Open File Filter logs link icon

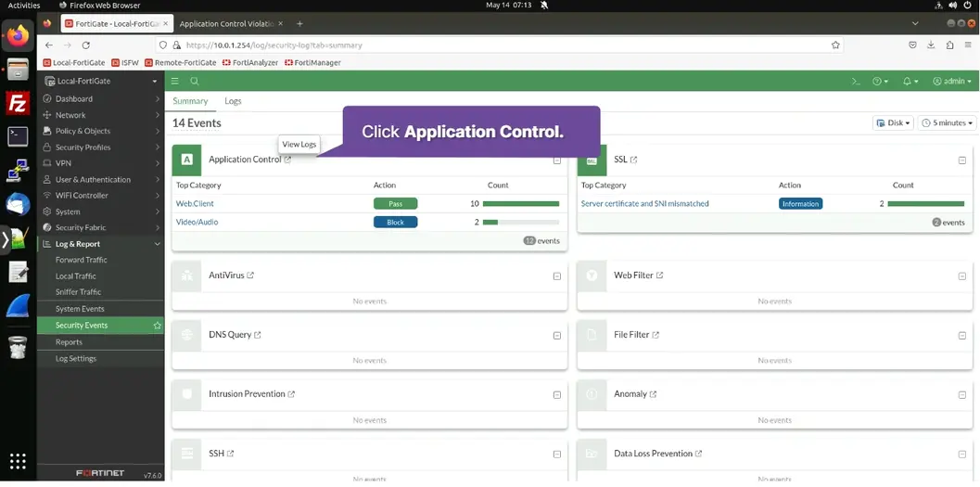(x=655, y=335)
